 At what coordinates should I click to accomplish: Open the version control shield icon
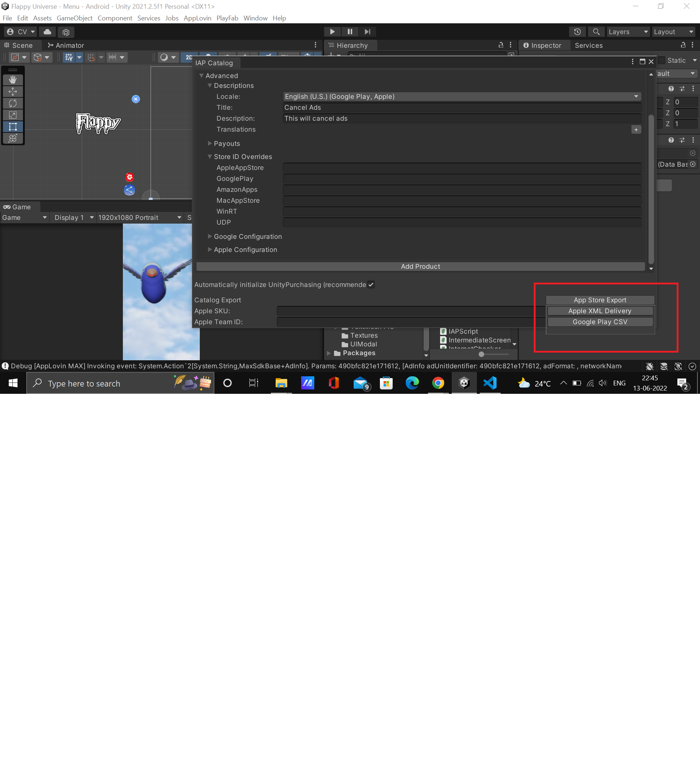tap(66, 32)
